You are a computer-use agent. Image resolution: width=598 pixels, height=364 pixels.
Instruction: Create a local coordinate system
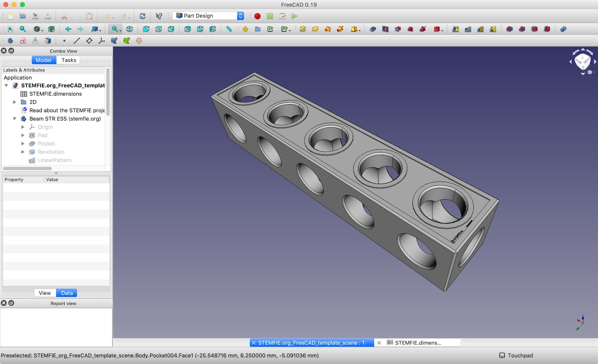[x=102, y=41]
